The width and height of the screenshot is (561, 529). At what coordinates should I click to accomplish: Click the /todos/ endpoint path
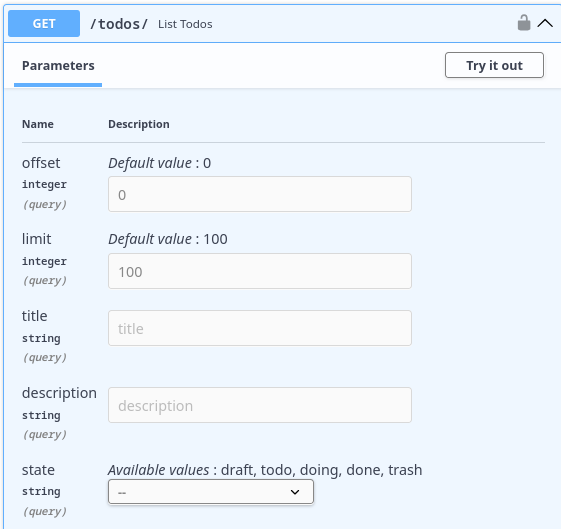[x=119, y=24]
